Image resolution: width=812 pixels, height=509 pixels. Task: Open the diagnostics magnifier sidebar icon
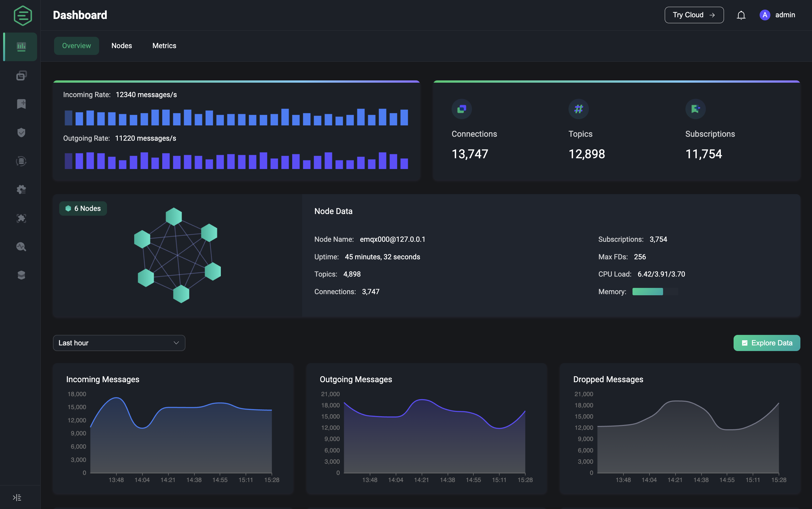coord(21,247)
